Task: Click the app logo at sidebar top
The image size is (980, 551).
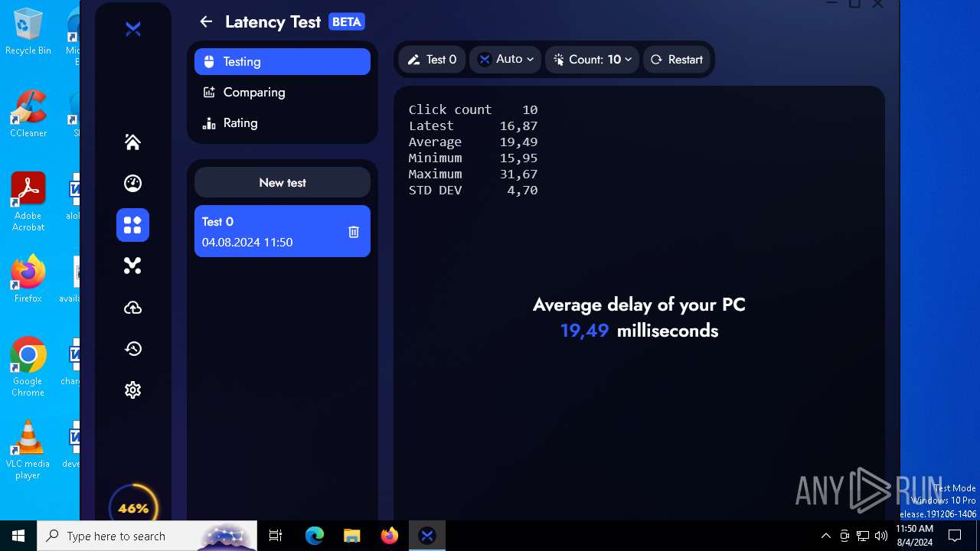Action: 133,29
